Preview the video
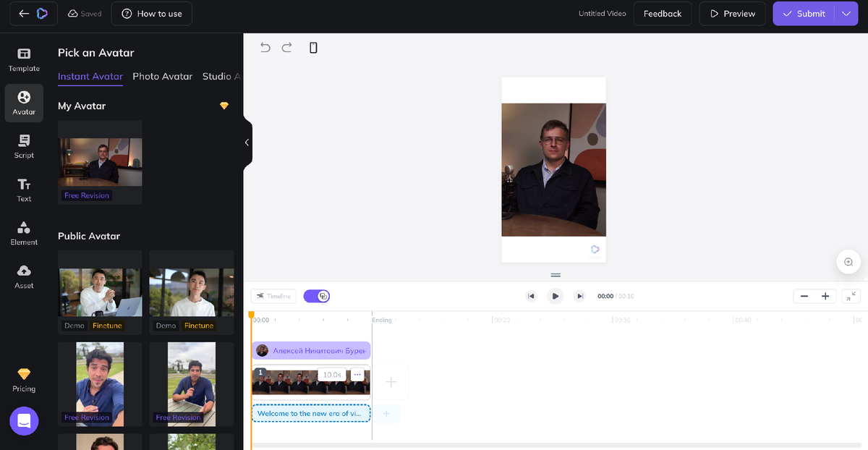 click(732, 14)
